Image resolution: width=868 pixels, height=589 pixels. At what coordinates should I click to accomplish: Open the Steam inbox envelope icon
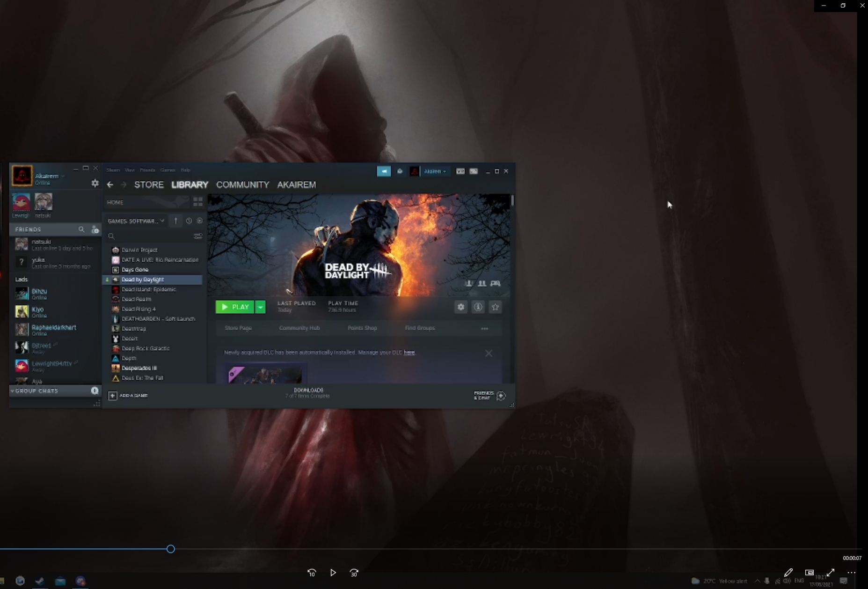coord(400,171)
